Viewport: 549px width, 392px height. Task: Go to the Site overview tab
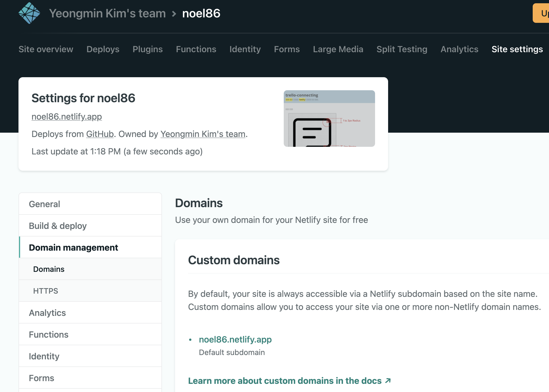point(46,49)
